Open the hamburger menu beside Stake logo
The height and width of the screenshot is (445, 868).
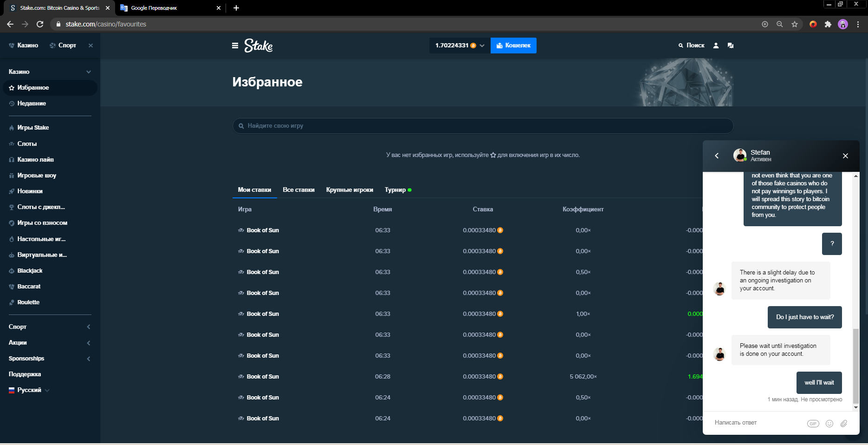coord(235,46)
